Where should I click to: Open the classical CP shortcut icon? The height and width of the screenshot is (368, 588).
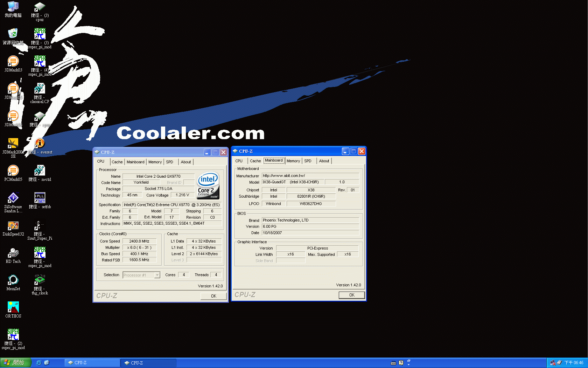40,93
